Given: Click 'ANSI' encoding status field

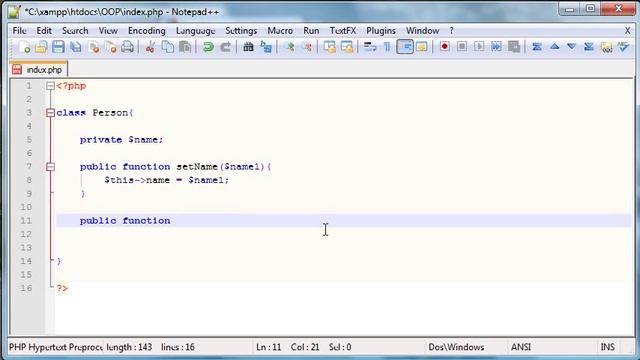Looking at the screenshot, I should [x=521, y=347].
